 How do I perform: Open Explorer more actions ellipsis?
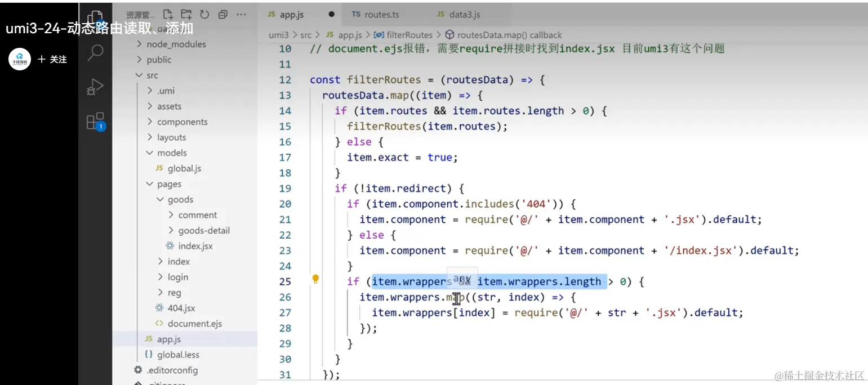coord(241,14)
